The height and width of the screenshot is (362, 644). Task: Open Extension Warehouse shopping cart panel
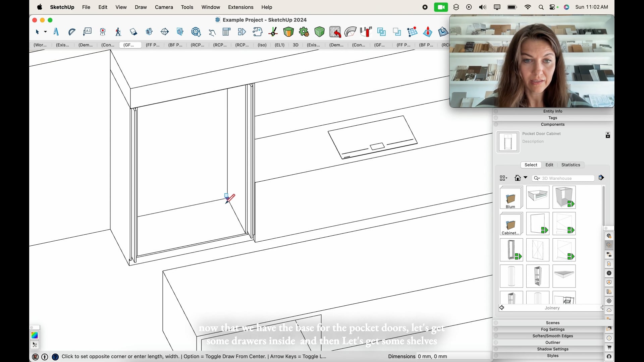(609, 348)
